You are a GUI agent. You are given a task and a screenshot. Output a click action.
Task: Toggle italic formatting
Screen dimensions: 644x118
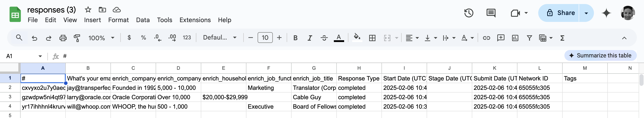(309, 38)
